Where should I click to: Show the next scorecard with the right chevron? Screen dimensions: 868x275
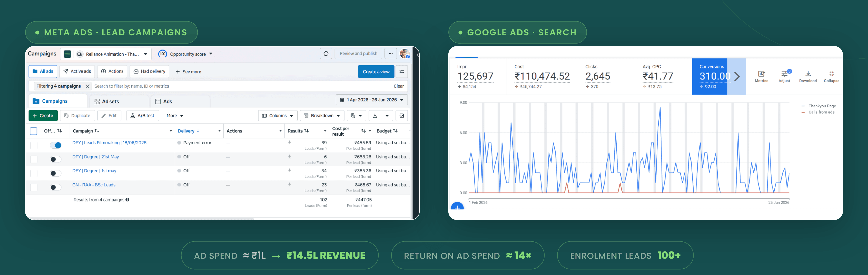click(737, 76)
